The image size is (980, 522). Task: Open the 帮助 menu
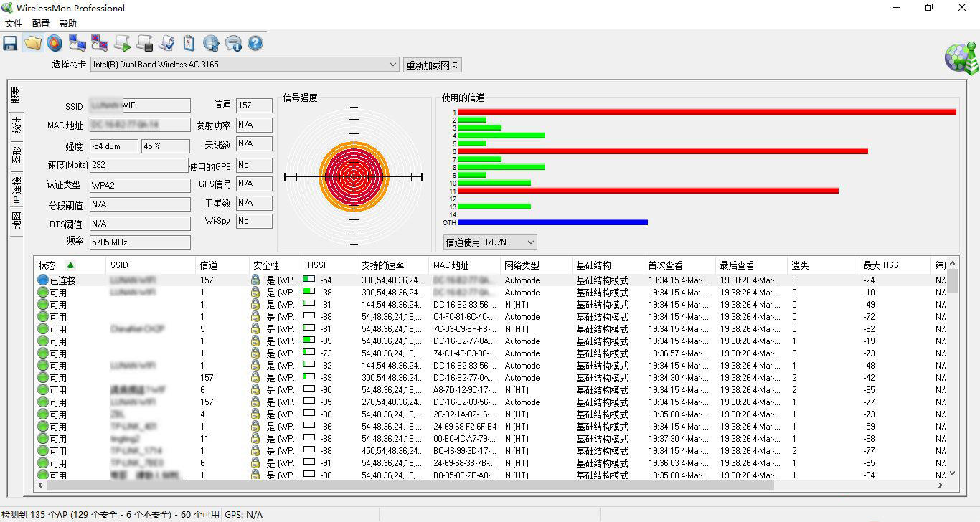68,24
